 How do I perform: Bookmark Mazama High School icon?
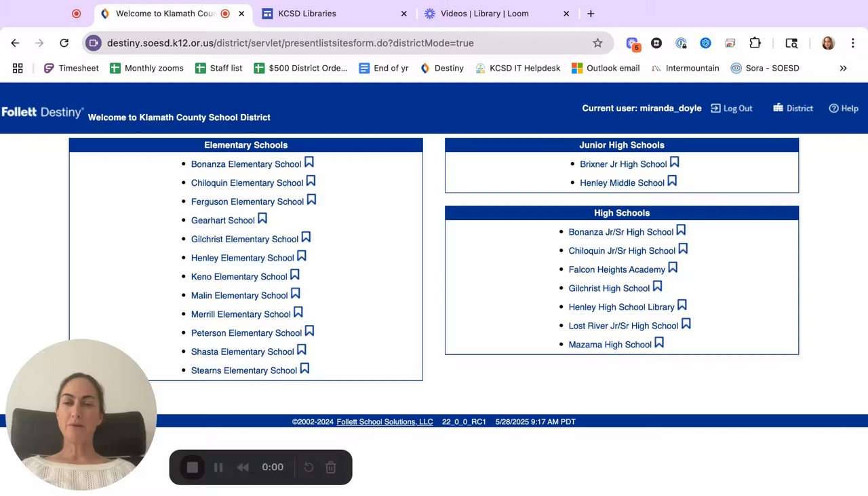[x=659, y=343]
